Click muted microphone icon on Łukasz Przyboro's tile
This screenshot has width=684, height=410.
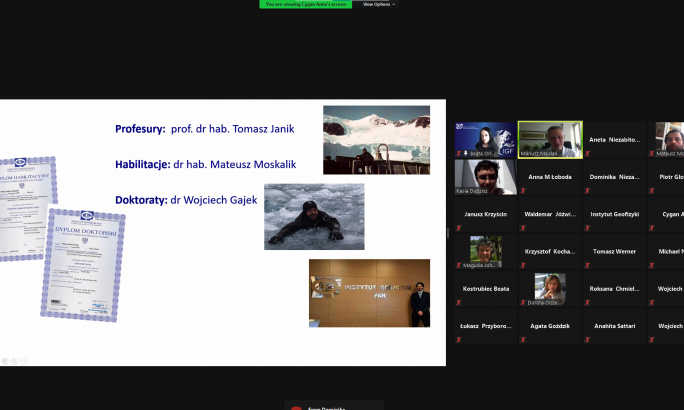[x=459, y=340]
